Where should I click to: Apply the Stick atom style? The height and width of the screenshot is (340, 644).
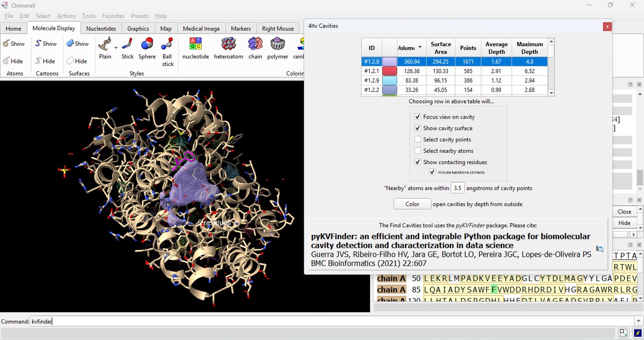(x=127, y=49)
